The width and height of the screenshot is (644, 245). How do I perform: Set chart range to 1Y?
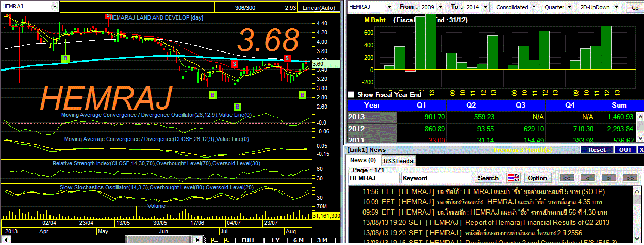click(x=275, y=240)
